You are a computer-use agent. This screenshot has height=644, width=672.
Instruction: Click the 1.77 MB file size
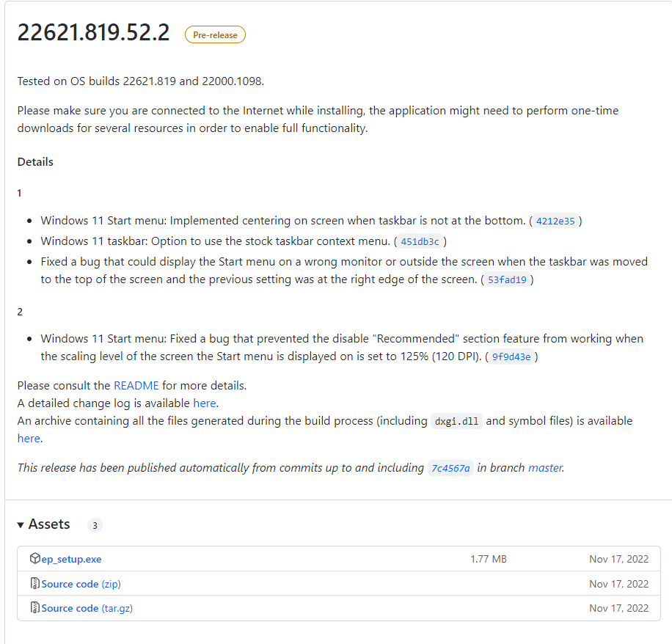click(488, 559)
